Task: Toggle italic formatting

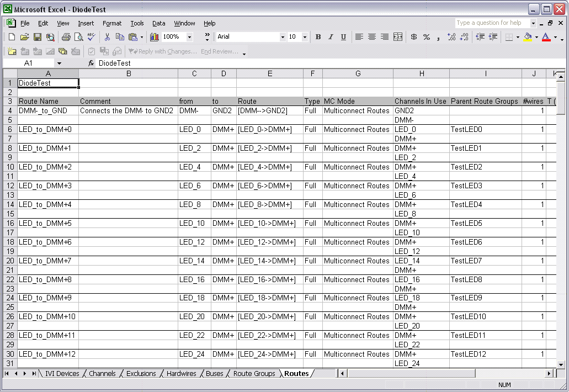Action: click(x=331, y=37)
